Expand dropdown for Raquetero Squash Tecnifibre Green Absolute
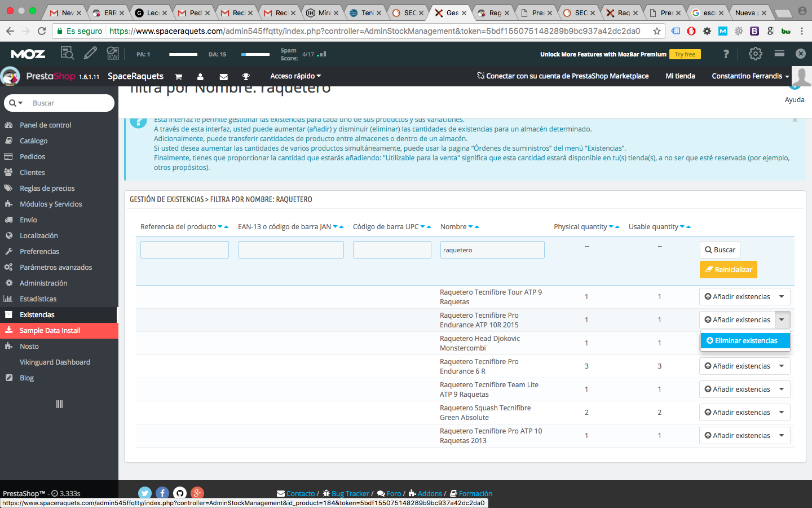 pyautogui.click(x=782, y=412)
